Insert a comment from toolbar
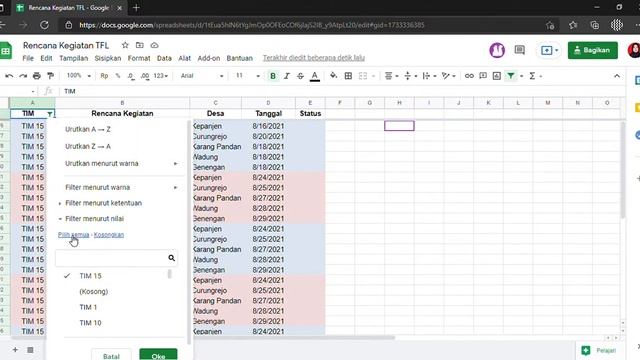The width and height of the screenshot is (640, 360). coord(483,76)
